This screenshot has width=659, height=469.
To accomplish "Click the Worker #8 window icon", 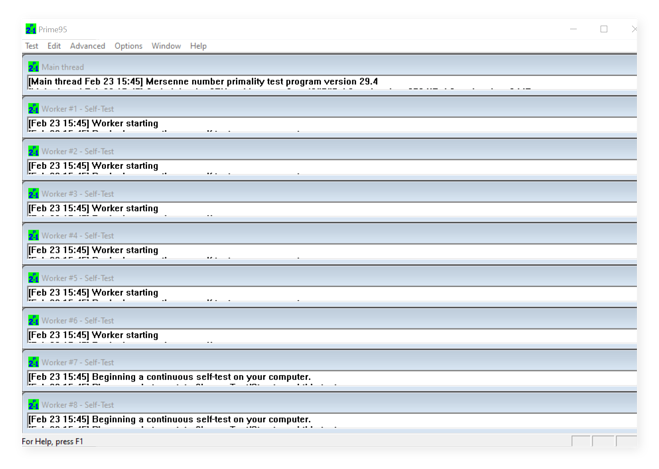I will click(34, 405).
